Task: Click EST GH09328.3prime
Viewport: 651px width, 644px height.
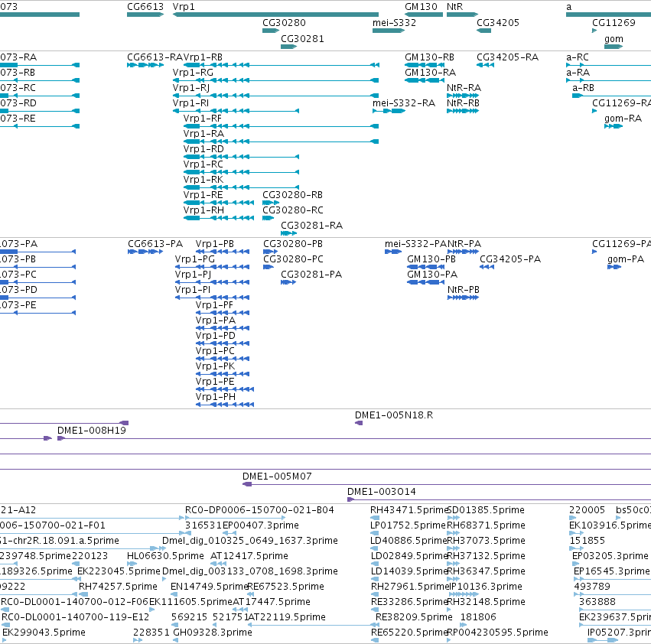Action: (x=176, y=640)
